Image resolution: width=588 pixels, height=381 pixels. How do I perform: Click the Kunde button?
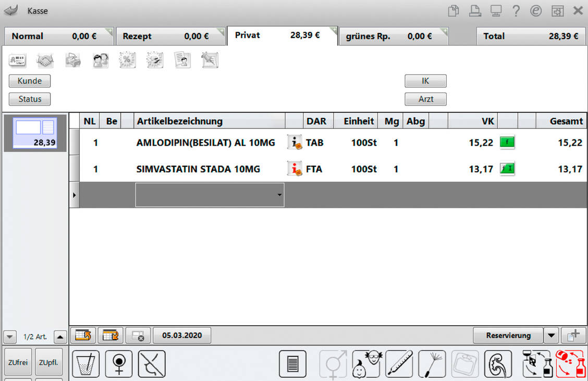(x=30, y=81)
